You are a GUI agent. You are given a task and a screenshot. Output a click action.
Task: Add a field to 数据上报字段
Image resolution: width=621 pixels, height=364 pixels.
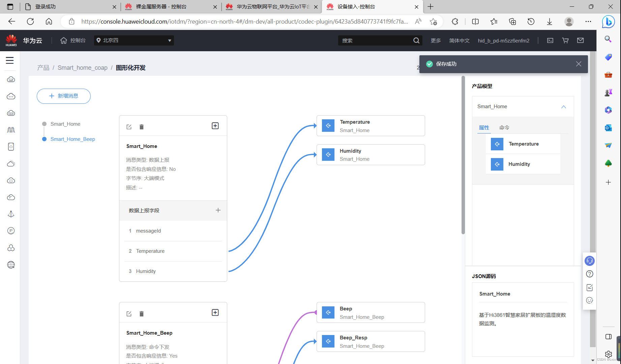pyautogui.click(x=218, y=210)
